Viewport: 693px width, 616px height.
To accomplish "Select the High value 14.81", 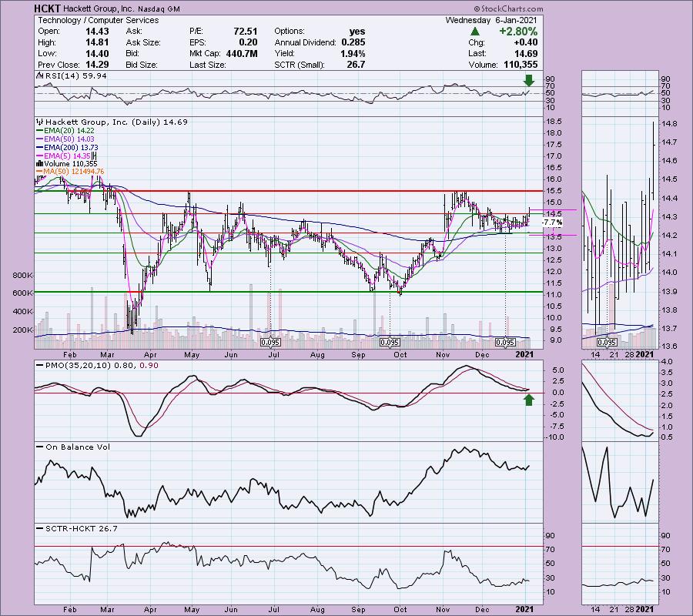I will click(97, 42).
